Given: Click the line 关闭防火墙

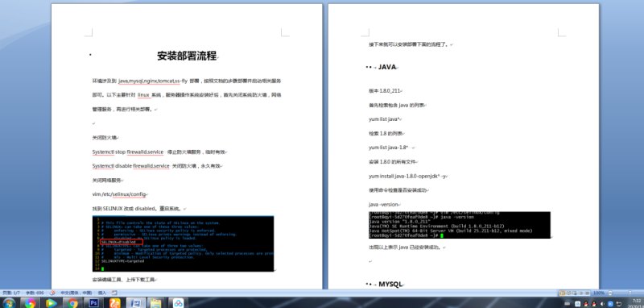Looking at the screenshot, I should click(105, 138).
